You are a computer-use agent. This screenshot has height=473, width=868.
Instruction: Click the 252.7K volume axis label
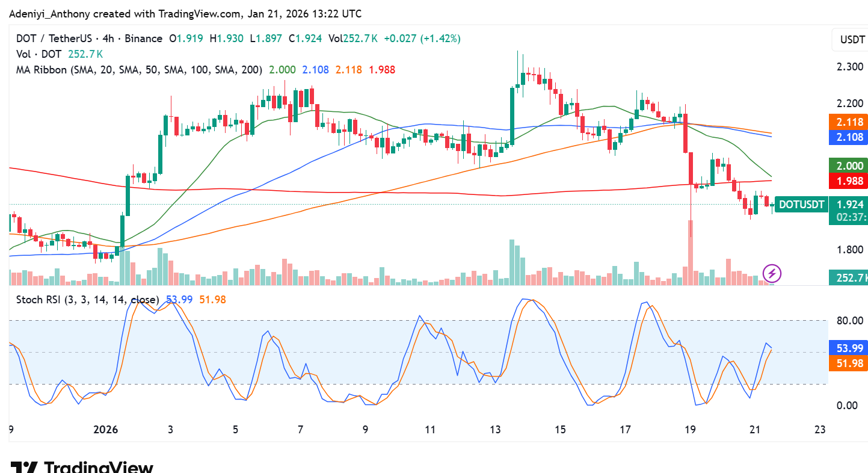pos(850,277)
